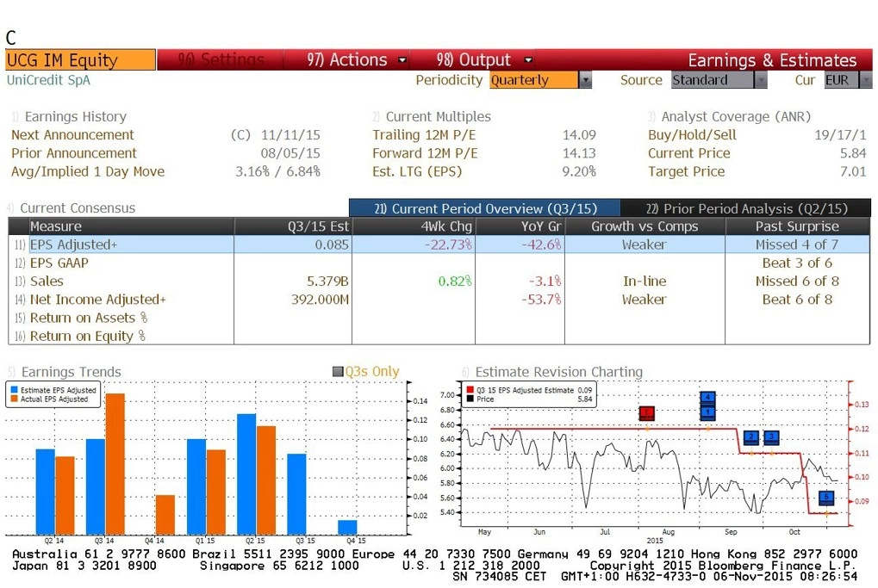This screenshot has width=878, height=588.
Task: Click the 5.379B sales estimate value
Action: coord(327,281)
